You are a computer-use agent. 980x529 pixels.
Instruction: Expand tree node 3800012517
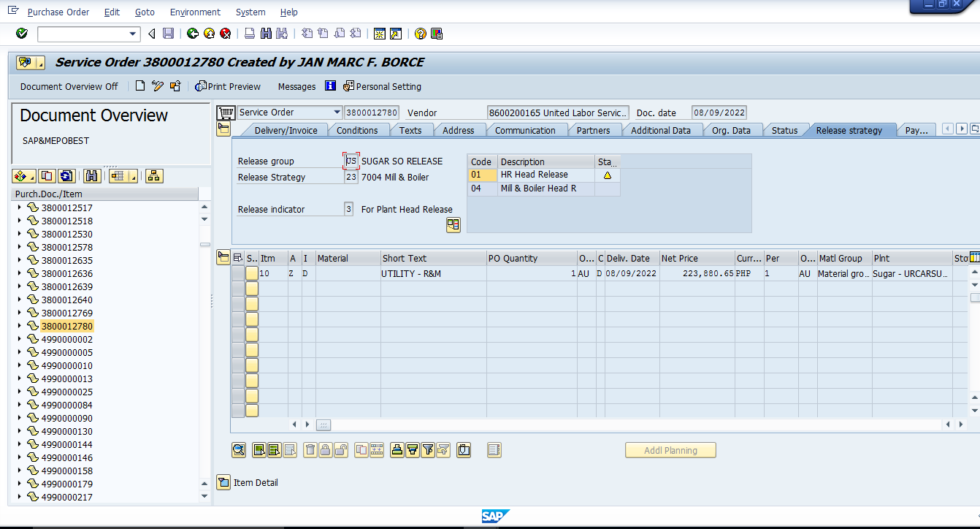[19, 208]
